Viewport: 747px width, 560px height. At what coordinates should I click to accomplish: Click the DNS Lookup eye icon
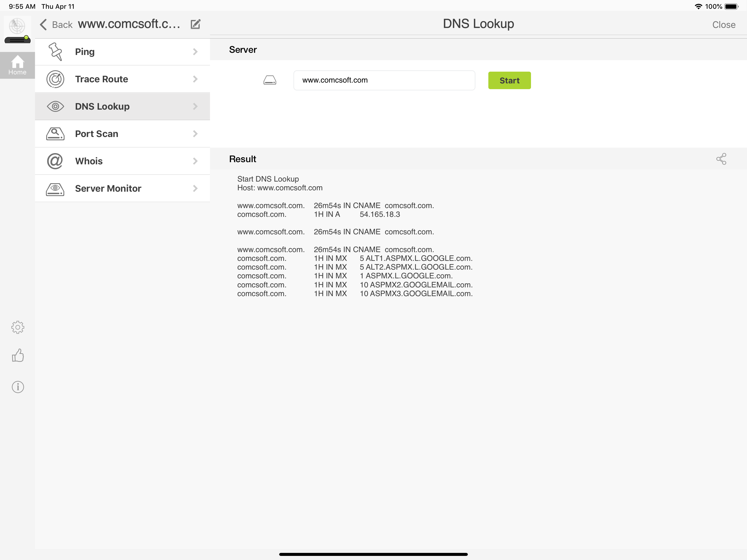pos(55,106)
